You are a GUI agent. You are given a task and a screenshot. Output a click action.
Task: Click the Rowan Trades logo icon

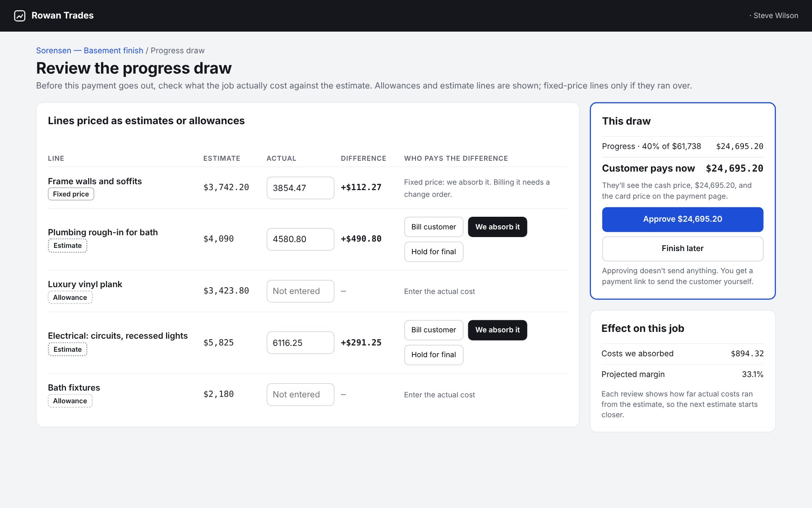click(x=20, y=16)
